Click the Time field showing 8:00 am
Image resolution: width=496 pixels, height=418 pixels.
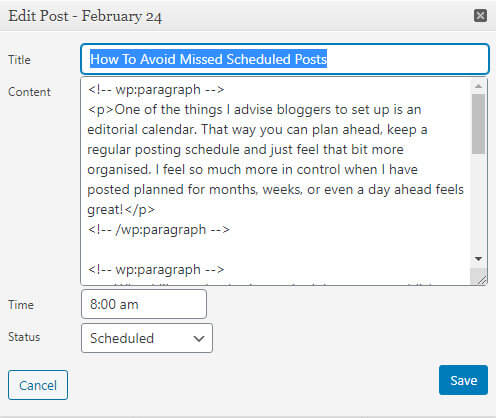pos(144,304)
